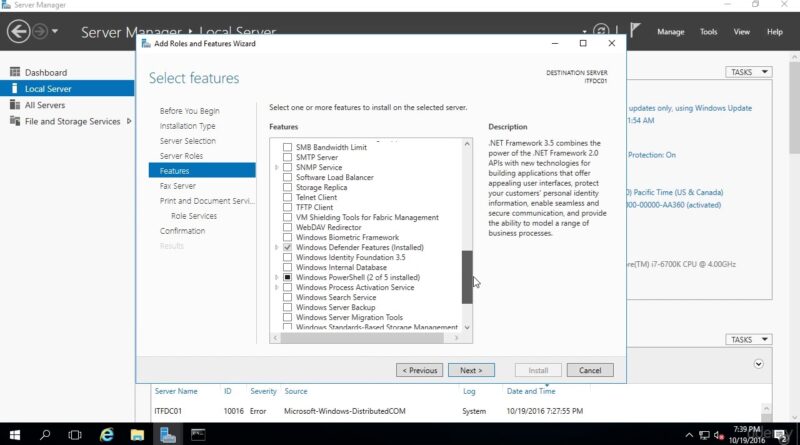Click the Server Manager forward arrow button
Viewport: 800px width, 445px height.
[x=40, y=32]
